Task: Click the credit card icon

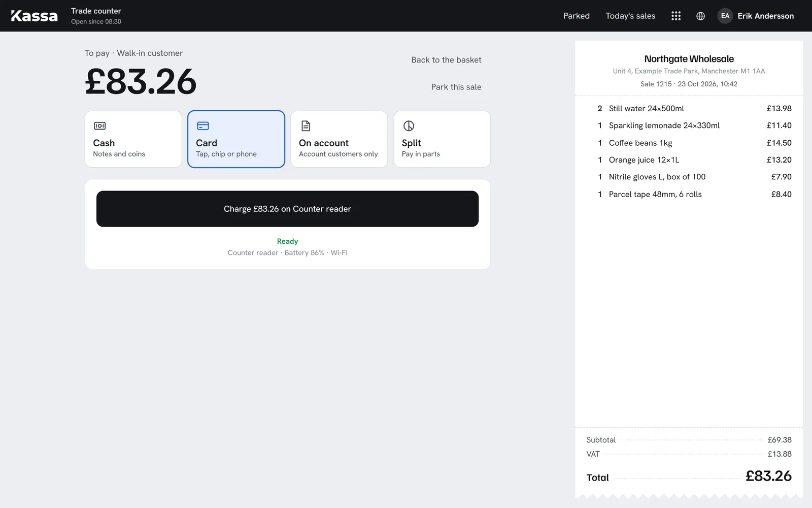Action: [x=203, y=126]
